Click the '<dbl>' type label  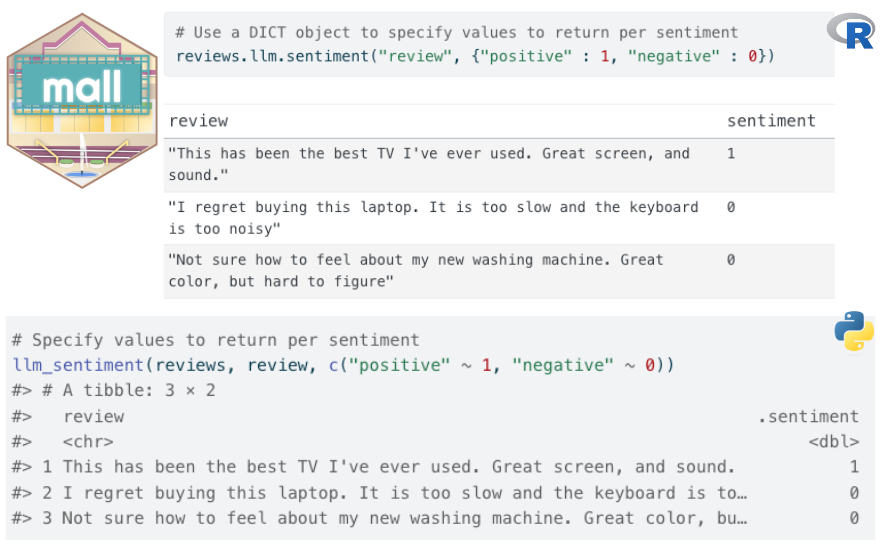pos(834,442)
